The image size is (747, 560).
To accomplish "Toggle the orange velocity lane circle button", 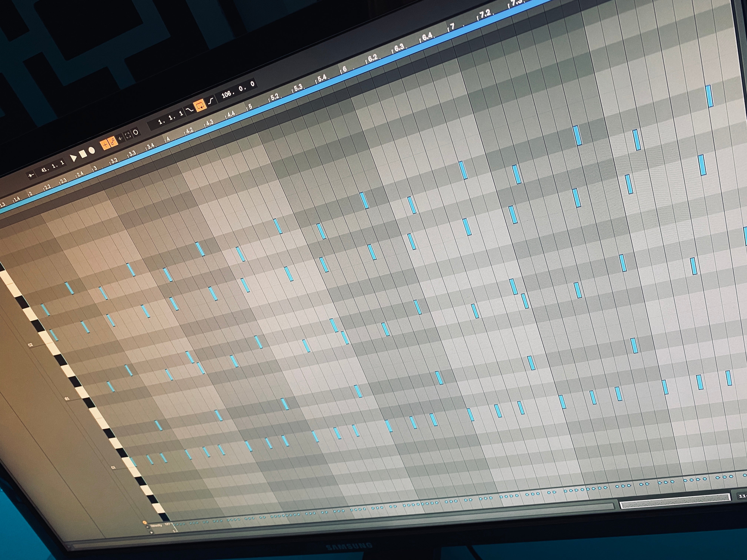I will click(x=145, y=522).
